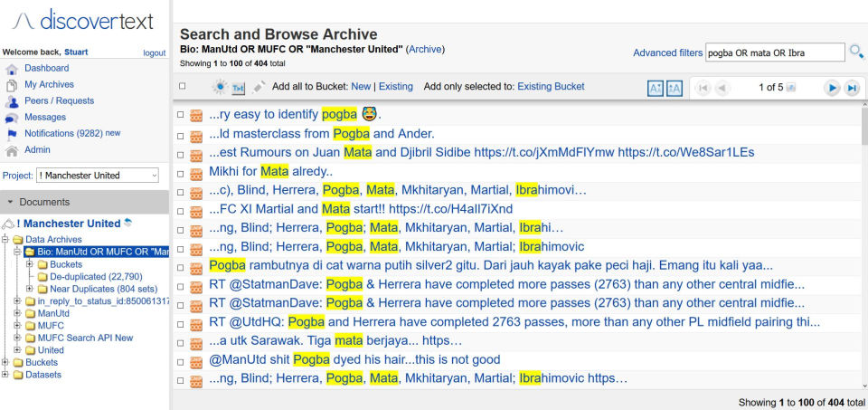Click the pencil icon in toolbar
This screenshot has width=868, height=410.
(x=259, y=87)
